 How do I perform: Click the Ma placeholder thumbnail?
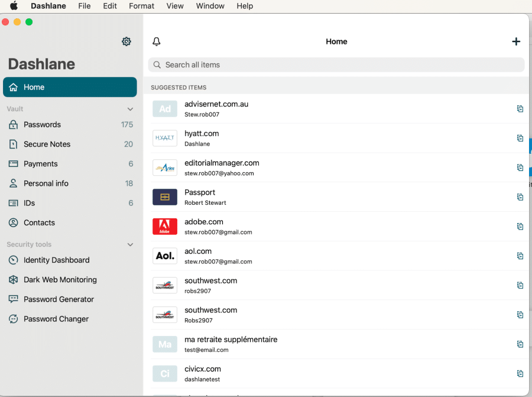point(165,344)
